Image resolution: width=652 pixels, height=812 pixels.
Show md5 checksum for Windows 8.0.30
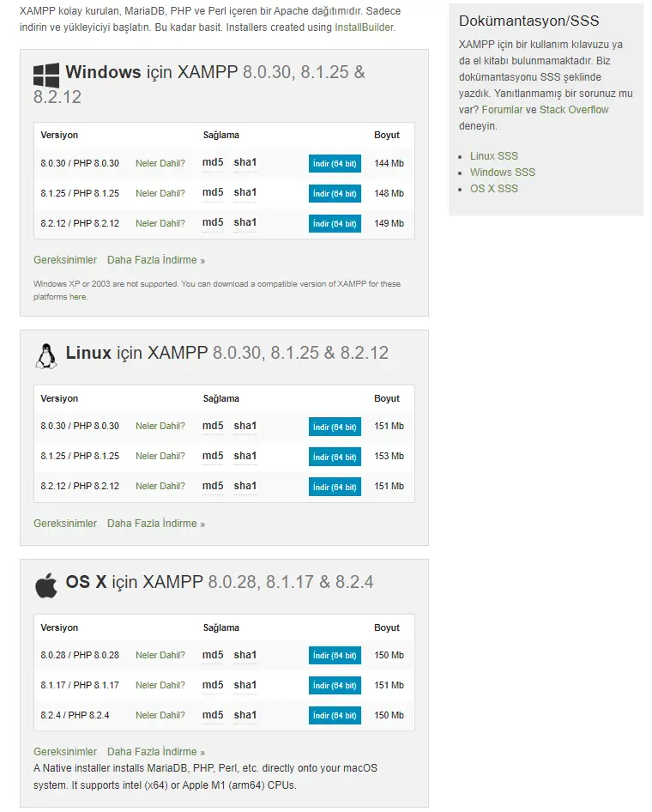coord(213,162)
